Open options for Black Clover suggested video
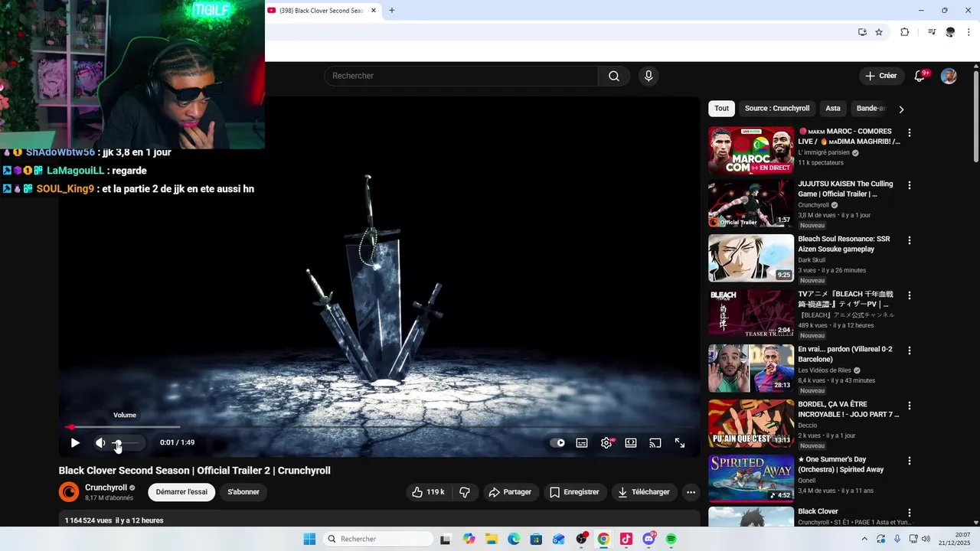The image size is (980, 551). point(910,513)
